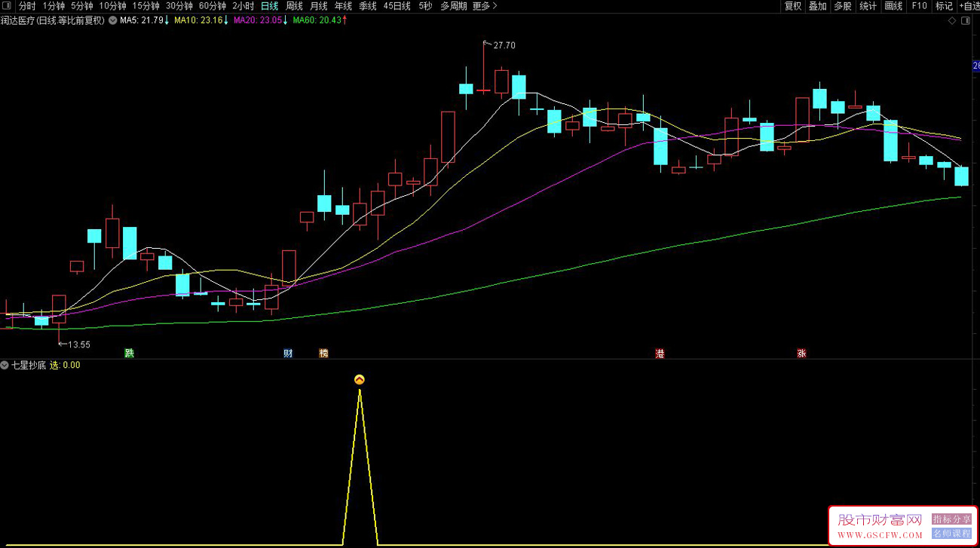Screen dimensions: 980x548
Task: Select the 10分钟 timeframe
Action: click(x=112, y=6)
